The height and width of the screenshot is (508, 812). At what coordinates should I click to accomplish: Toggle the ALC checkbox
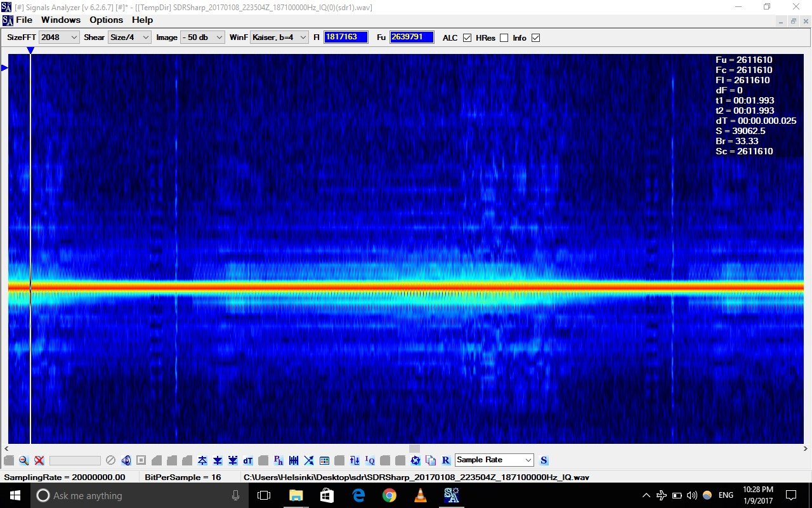pos(467,37)
